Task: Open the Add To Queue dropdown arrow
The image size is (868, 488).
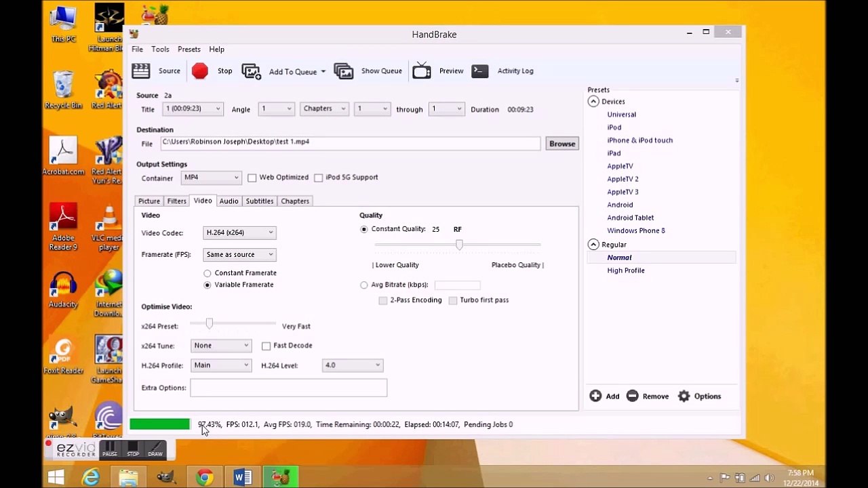Action: 323,72
